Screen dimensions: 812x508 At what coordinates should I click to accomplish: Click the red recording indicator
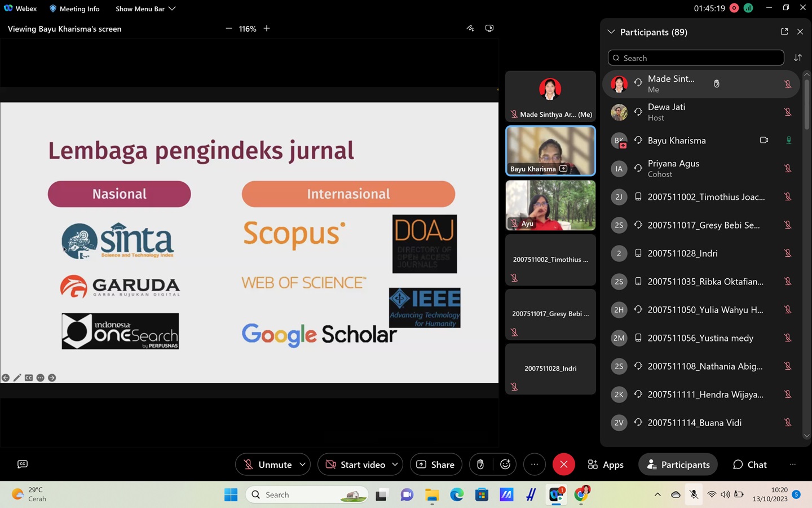coord(734,8)
